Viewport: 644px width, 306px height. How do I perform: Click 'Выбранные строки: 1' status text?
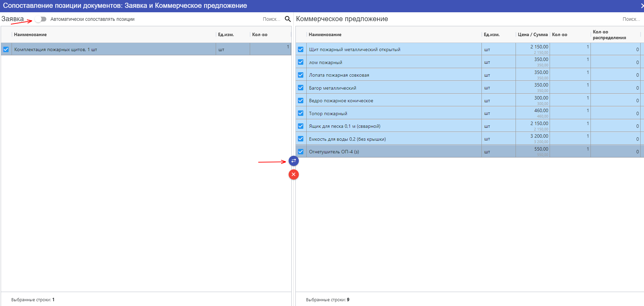tap(33, 300)
